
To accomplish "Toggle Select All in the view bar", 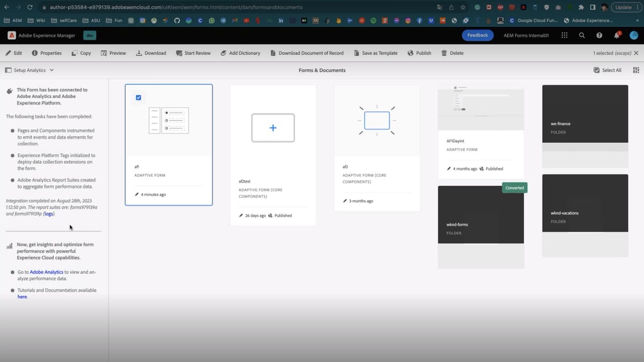I will [x=607, y=70].
